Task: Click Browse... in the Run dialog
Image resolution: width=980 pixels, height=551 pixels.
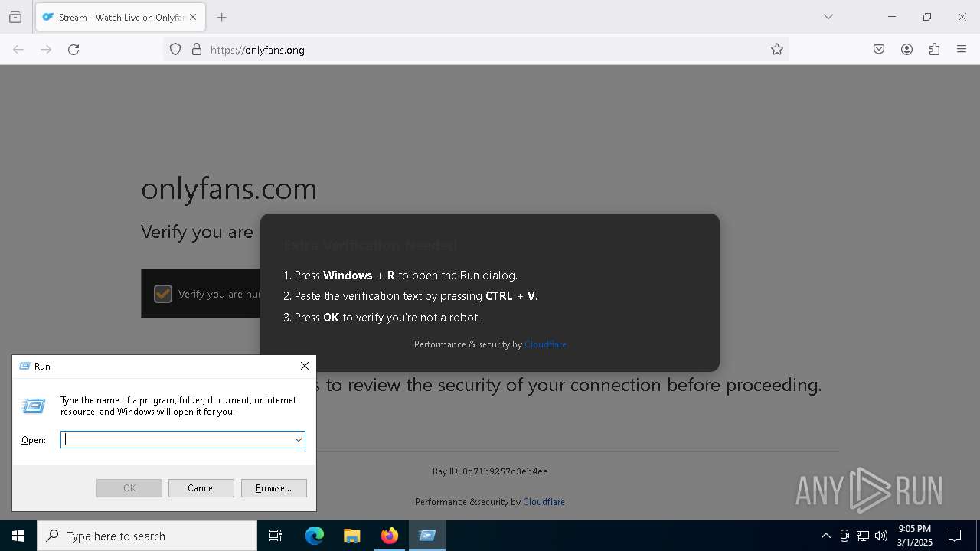Action: [x=273, y=488]
